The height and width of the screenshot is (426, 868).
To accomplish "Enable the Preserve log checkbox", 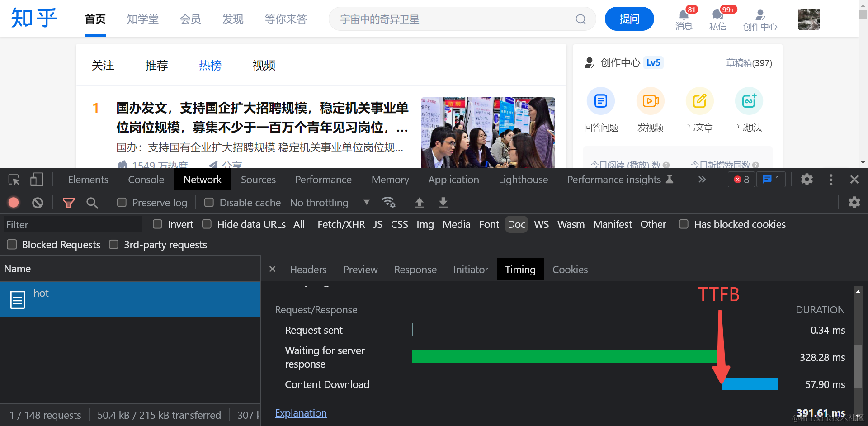I will [x=122, y=203].
